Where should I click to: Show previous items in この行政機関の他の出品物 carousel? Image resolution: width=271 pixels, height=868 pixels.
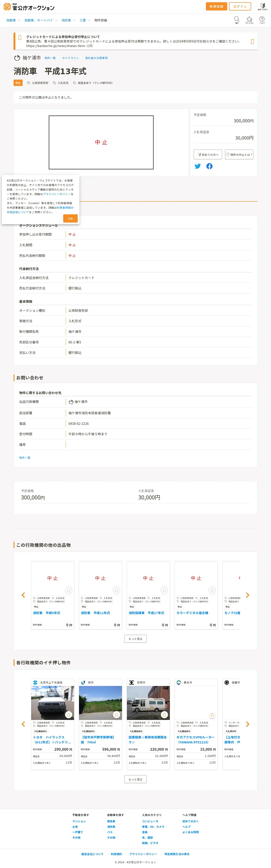pyautogui.click(x=23, y=595)
